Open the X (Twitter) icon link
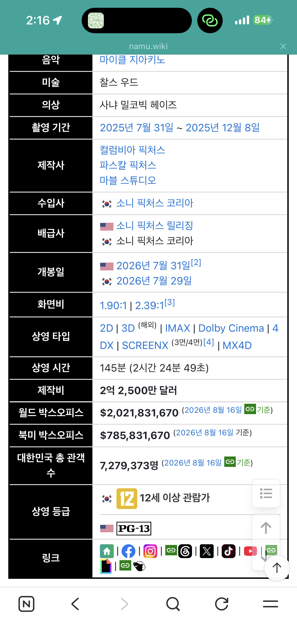The height and width of the screenshot is (644, 297). 207,551
